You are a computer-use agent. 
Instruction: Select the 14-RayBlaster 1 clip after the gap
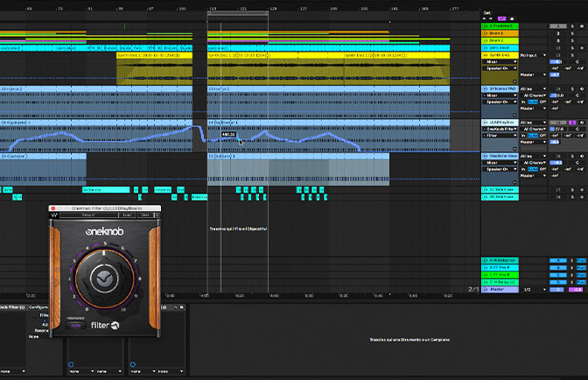328,123
